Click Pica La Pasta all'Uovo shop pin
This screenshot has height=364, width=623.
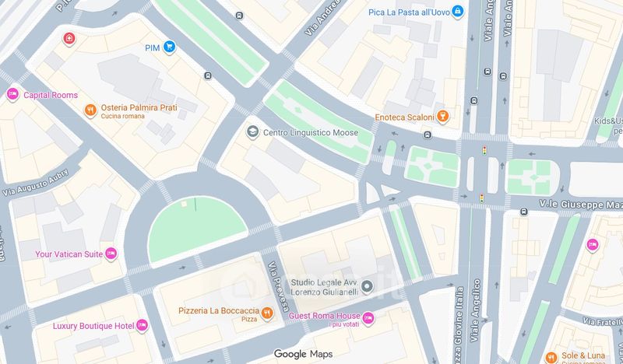(458, 12)
